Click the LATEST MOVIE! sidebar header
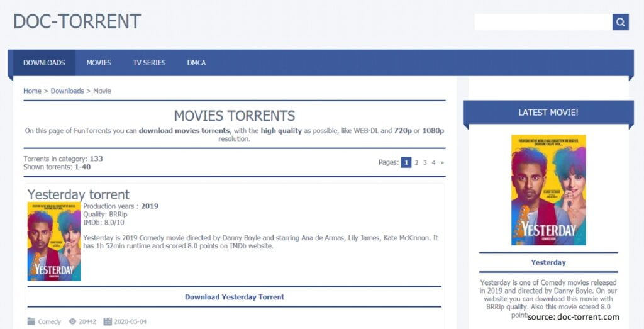Viewport: 644px width, 329px height. click(548, 113)
